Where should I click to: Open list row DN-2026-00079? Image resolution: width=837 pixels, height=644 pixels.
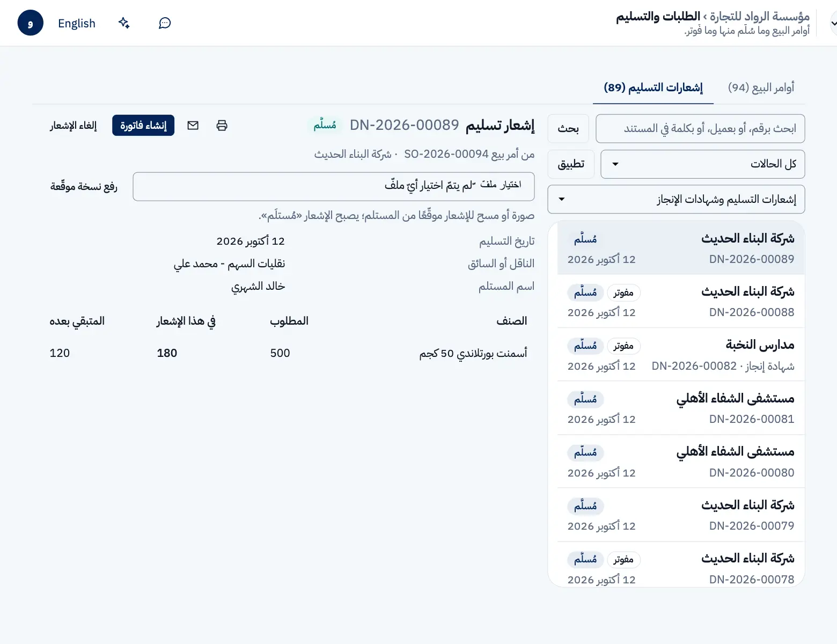pos(681,515)
